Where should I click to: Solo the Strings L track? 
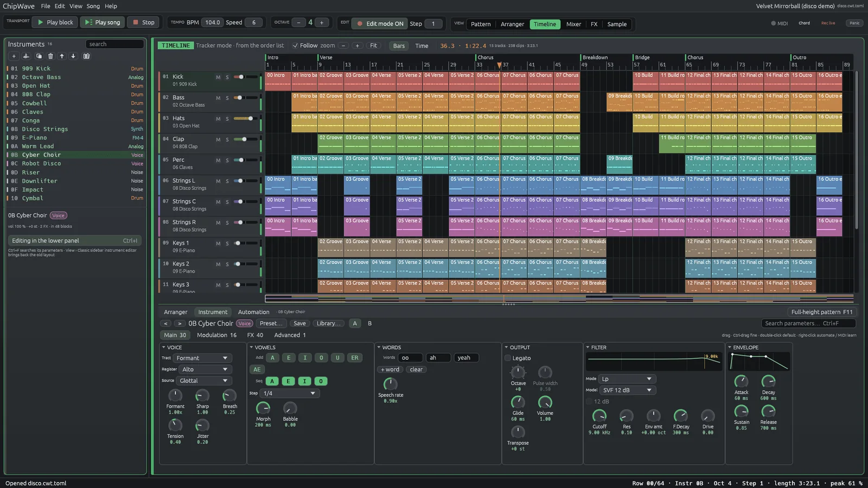[227, 181]
